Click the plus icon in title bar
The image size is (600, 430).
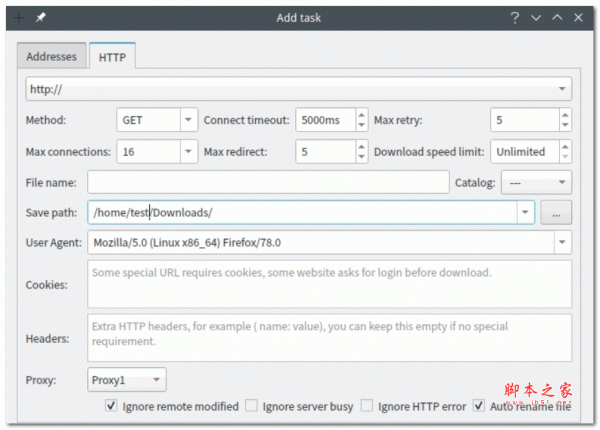click(19, 18)
